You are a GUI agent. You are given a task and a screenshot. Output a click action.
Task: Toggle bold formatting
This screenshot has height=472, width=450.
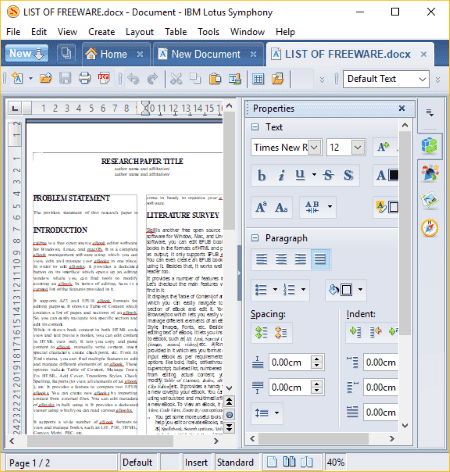262,175
